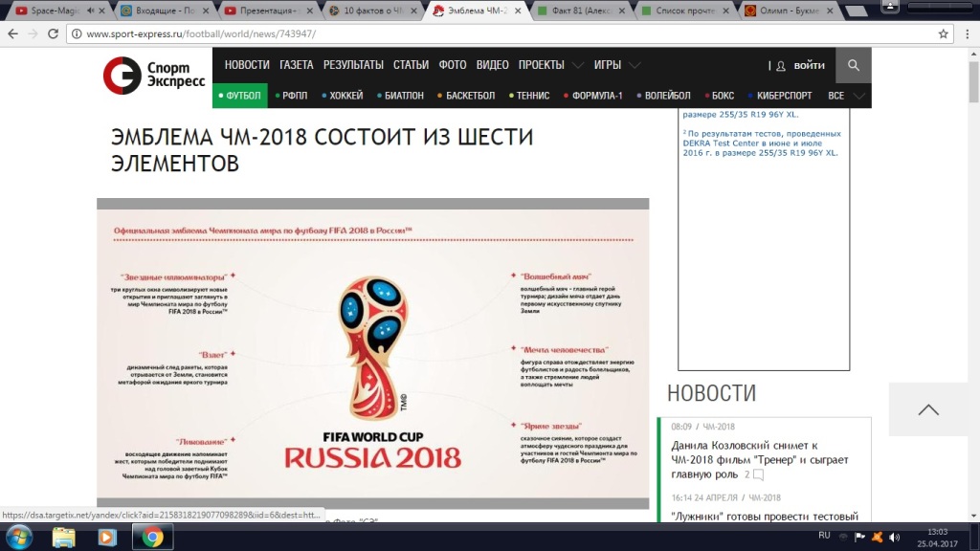Open the RU language selector in tray
Viewport: 980px width, 551px height.
[824, 536]
